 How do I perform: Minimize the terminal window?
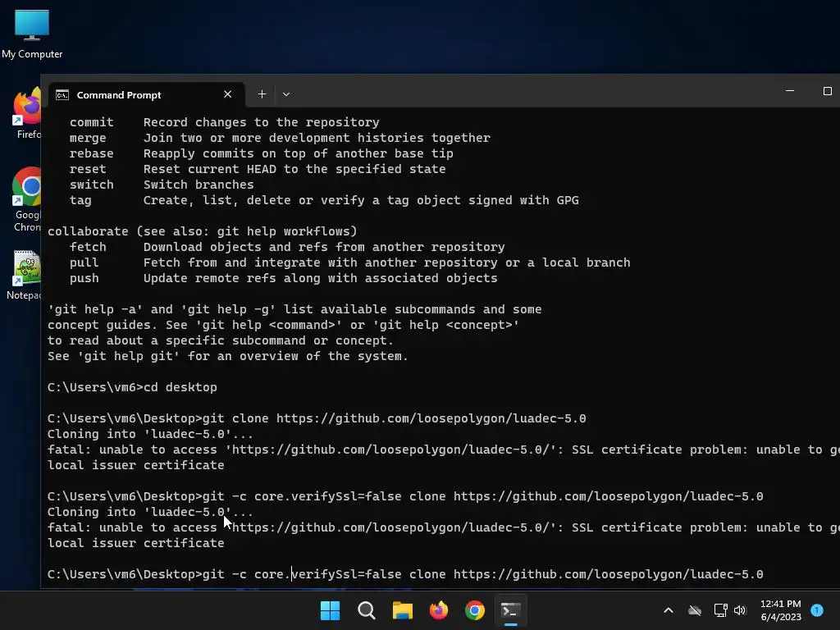790,91
